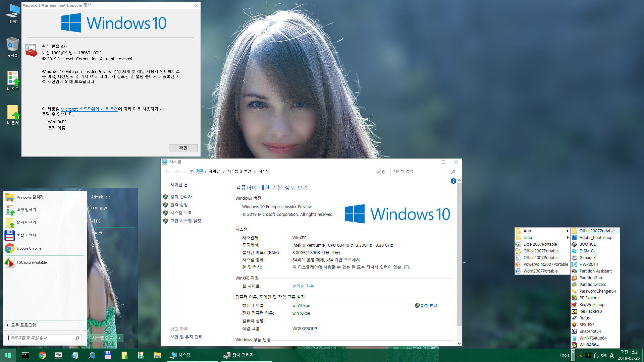Open 보안 및 유지 관리 link

tap(186, 337)
